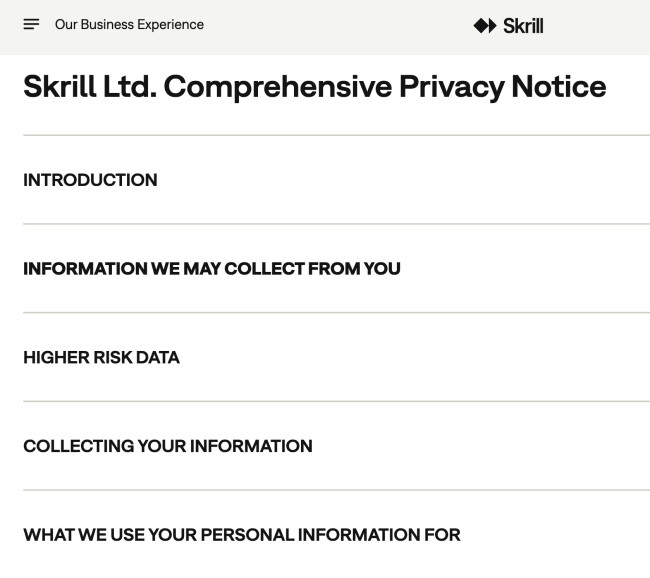Viewport: 650px width, 578px height.
Task: Expand INFORMATION WE MAY COLLECT FROM YOU
Action: 211,268
